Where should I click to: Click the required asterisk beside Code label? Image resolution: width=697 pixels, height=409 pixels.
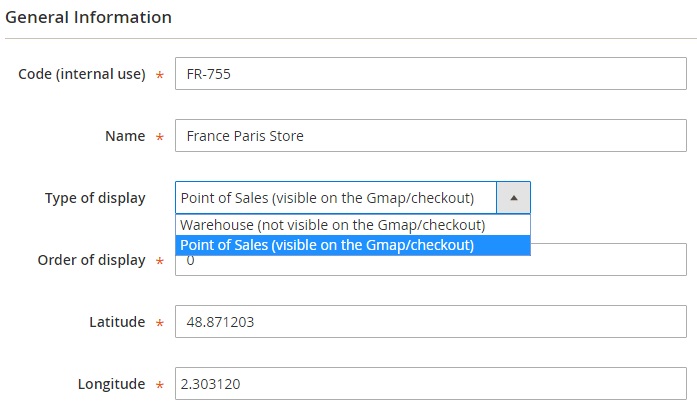click(160, 77)
